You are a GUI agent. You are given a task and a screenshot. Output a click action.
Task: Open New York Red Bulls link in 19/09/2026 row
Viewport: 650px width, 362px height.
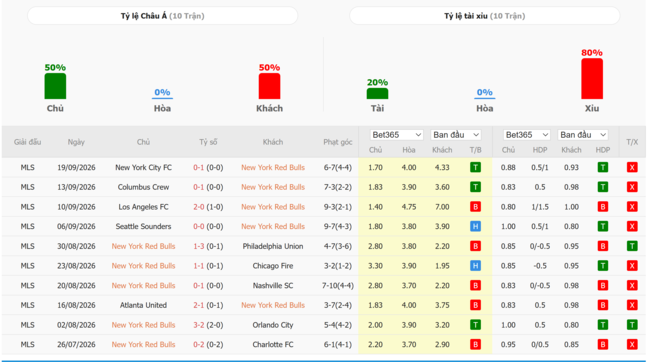point(273,168)
